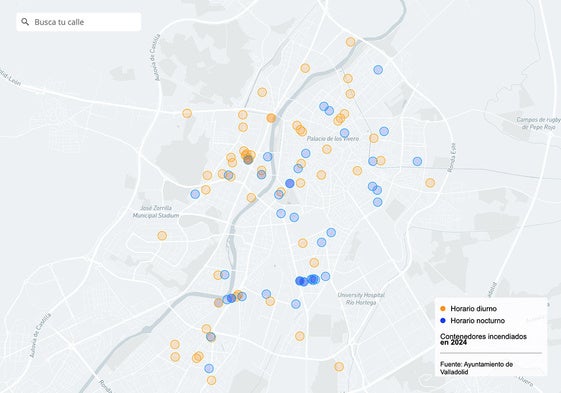Select the lone blue marker east near Ronda Este
Image resolution: width=561 pixels, height=393 pixels.
417,161
